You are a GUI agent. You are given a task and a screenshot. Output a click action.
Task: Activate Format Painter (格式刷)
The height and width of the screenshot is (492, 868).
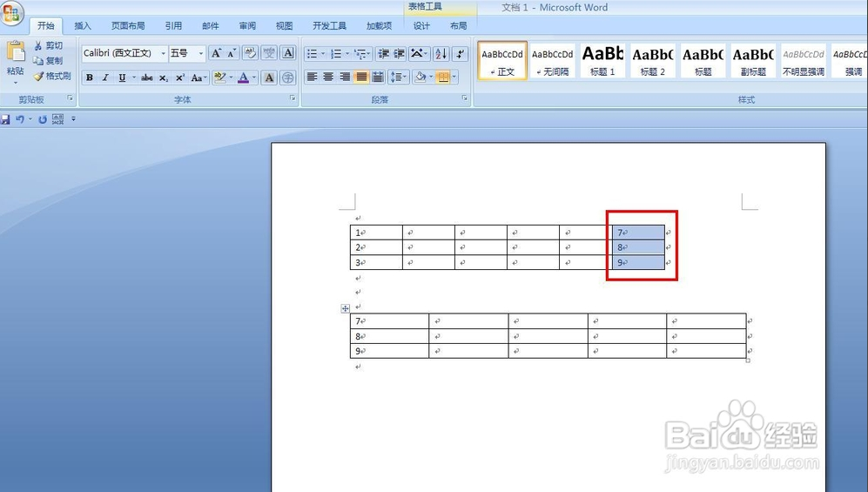pos(52,76)
